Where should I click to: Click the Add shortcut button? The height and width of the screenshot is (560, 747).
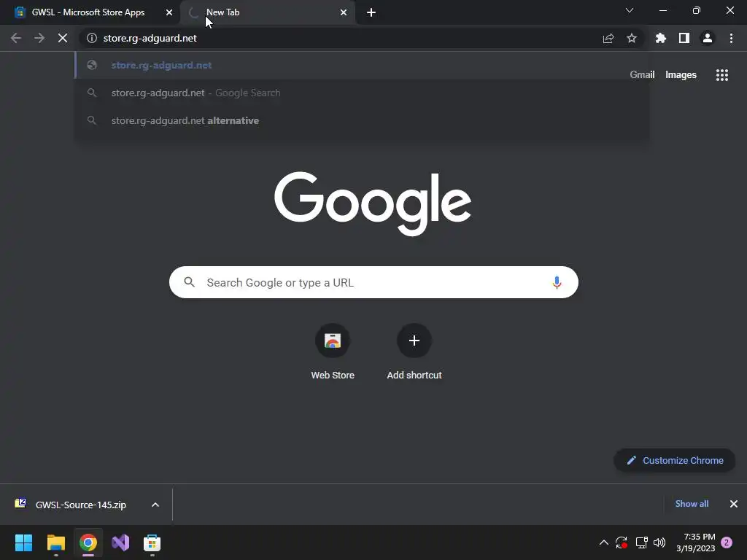pos(414,352)
